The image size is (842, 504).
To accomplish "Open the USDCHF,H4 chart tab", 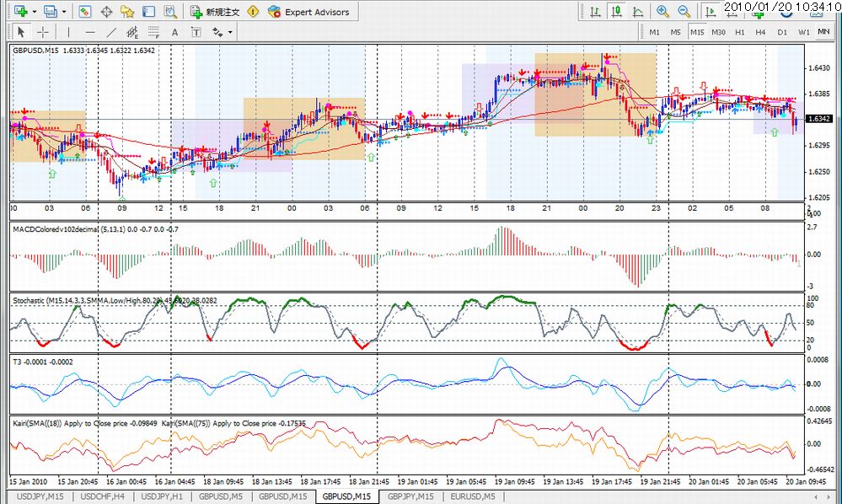I will pos(102,496).
